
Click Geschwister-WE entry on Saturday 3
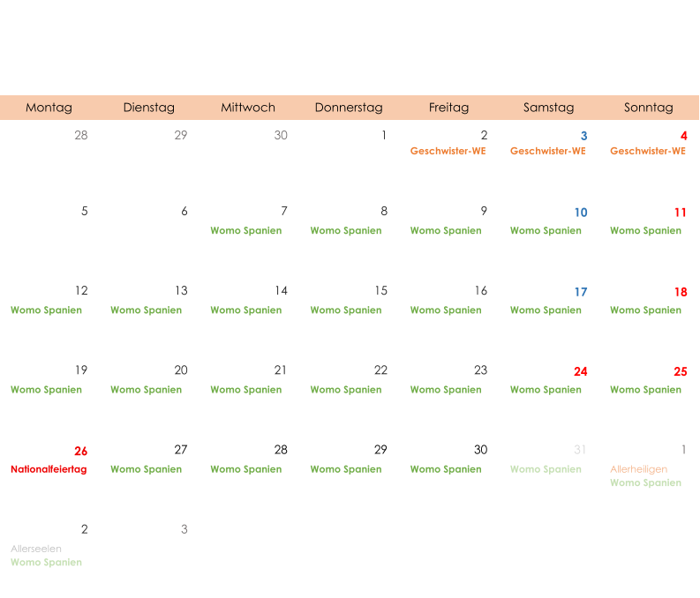[x=548, y=151]
